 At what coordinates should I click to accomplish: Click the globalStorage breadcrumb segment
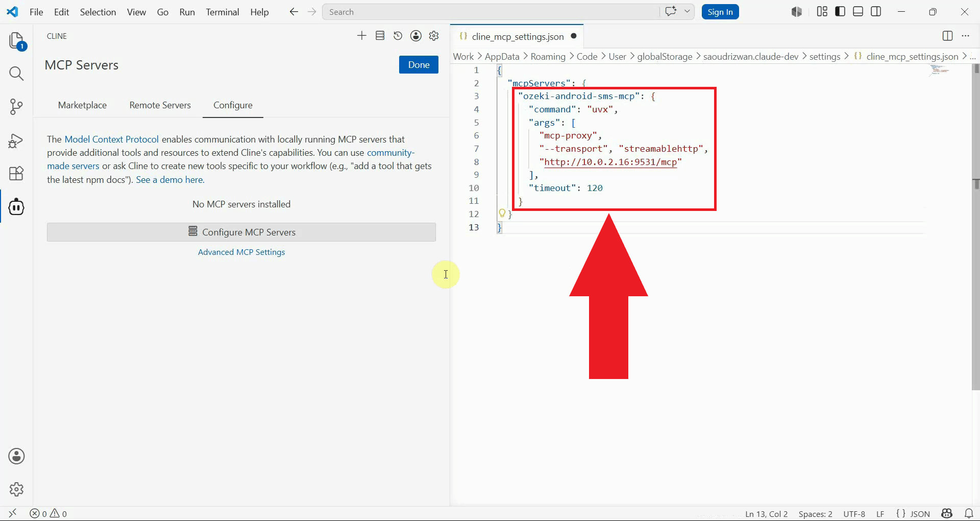click(x=665, y=57)
